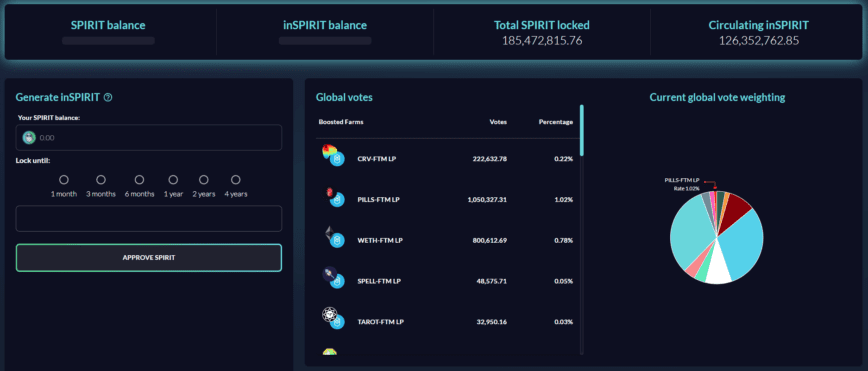Click the WETH-FTM LP token pair icon

pyautogui.click(x=333, y=237)
